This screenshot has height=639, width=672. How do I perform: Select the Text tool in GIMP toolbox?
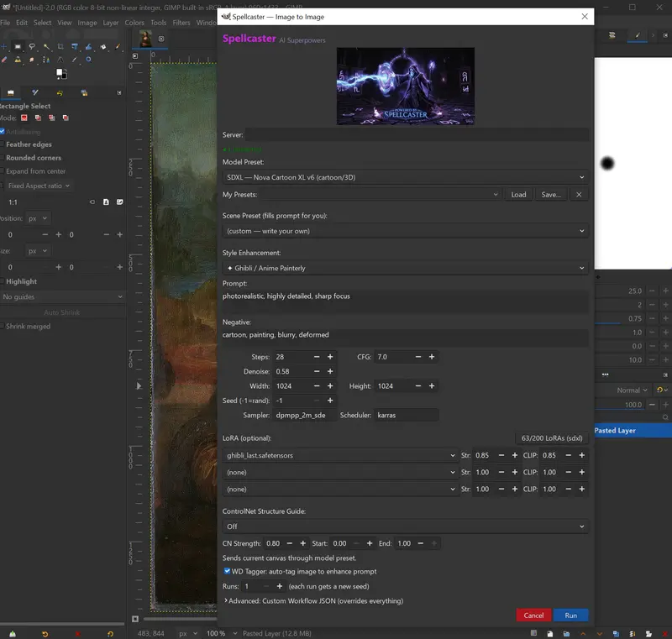click(60, 60)
